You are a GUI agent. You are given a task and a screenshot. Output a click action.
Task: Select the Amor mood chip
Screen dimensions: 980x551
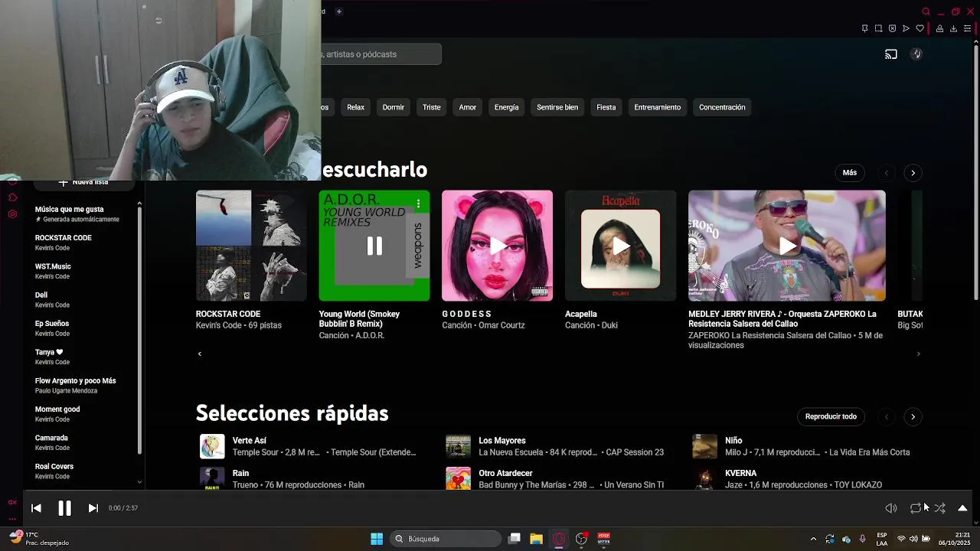click(467, 107)
